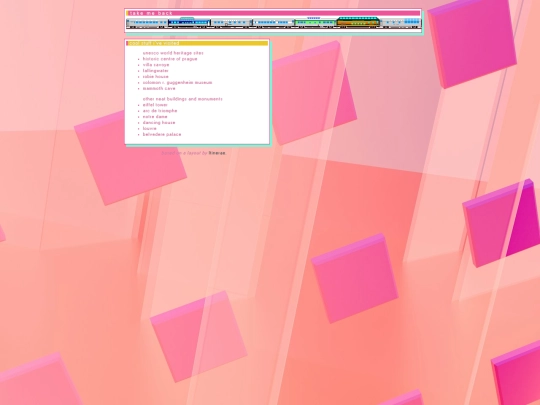Click the 'arc de triomphe' list item
This screenshot has width=540, height=405.
pyautogui.click(x=160, y=111)
